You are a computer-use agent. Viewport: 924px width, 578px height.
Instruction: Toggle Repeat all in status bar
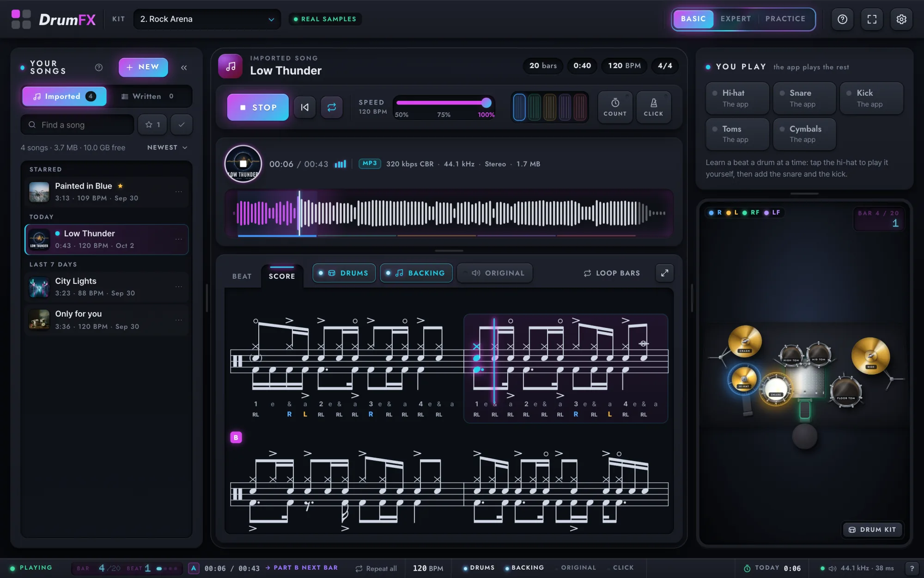(x=376, y=568)
